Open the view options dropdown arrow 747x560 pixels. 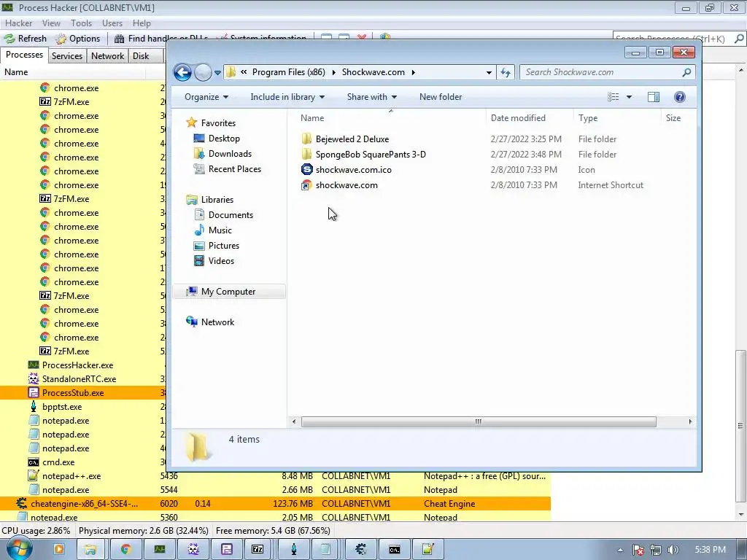point(629,97)
